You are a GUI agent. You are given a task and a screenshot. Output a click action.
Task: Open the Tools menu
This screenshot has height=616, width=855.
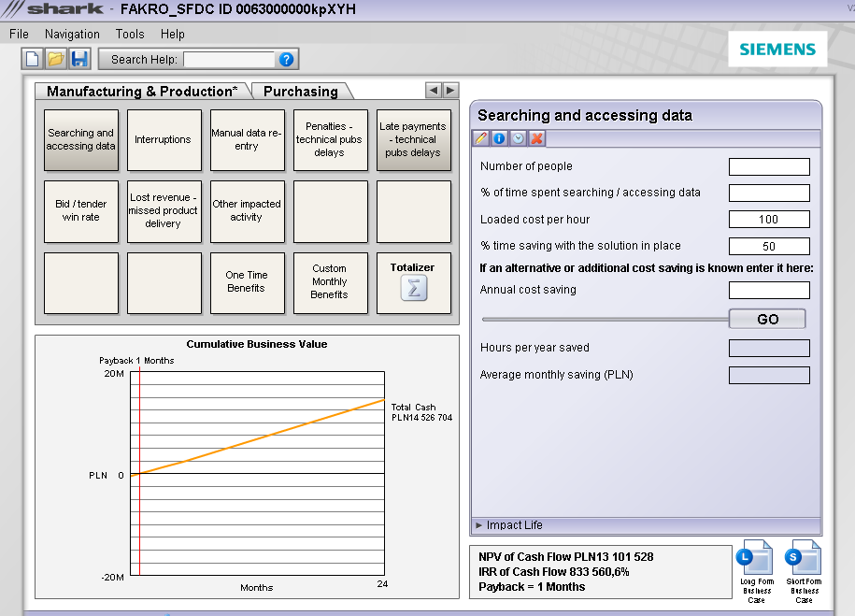(x=130, y=34)
